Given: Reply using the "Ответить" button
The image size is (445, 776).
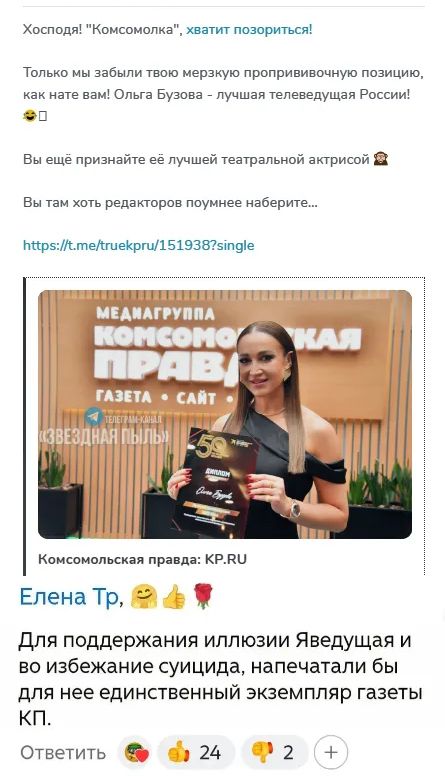Looking at the screenshot, I should (63, 752).
